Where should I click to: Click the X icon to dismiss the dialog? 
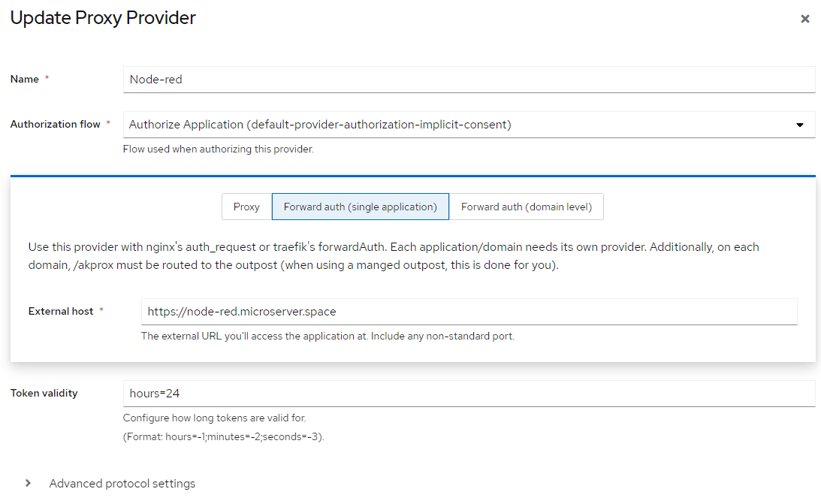805,19
